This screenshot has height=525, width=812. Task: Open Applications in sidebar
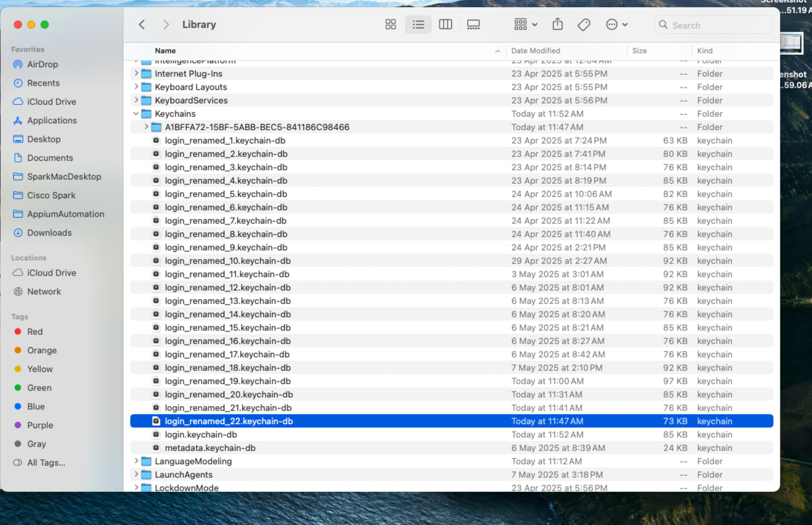pos(52,120)
